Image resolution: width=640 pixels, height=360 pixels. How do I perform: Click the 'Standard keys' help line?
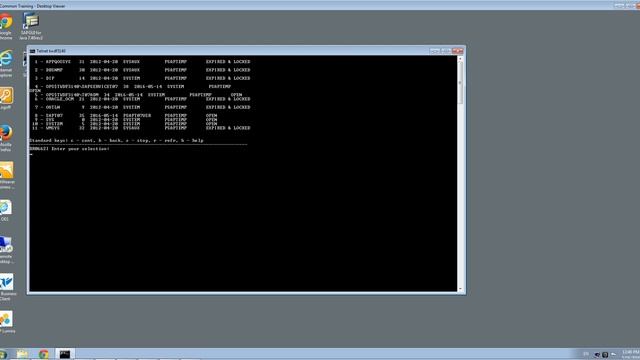(x=116, y=140)
